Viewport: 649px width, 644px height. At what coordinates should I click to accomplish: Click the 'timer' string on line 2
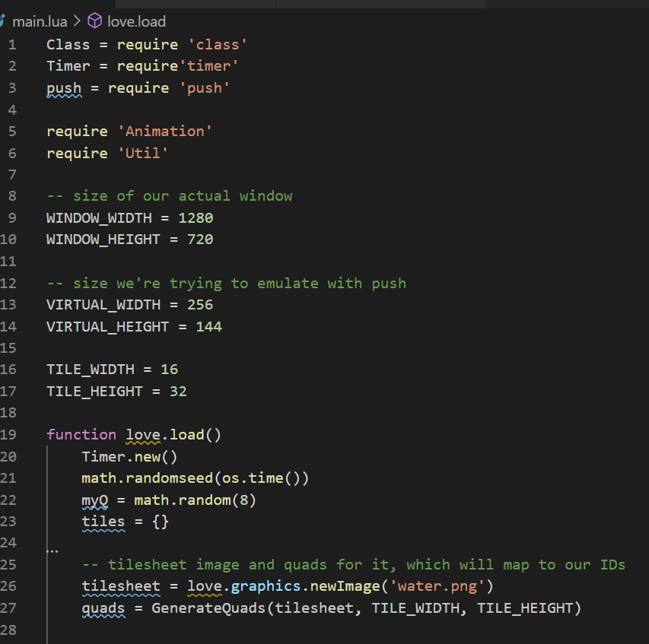tap(208, 66)
